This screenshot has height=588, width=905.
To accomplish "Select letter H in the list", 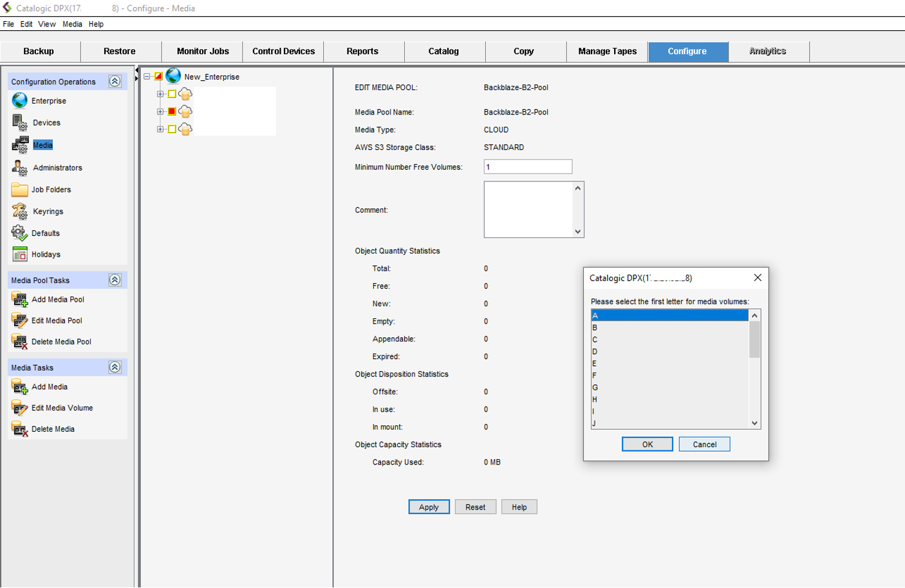I will 669,400.
